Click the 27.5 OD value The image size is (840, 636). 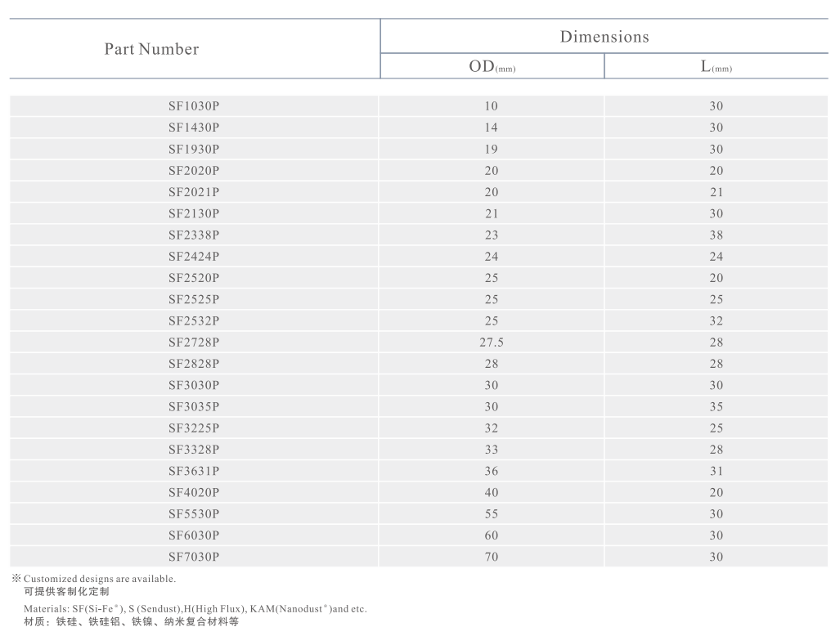(492, 343)
